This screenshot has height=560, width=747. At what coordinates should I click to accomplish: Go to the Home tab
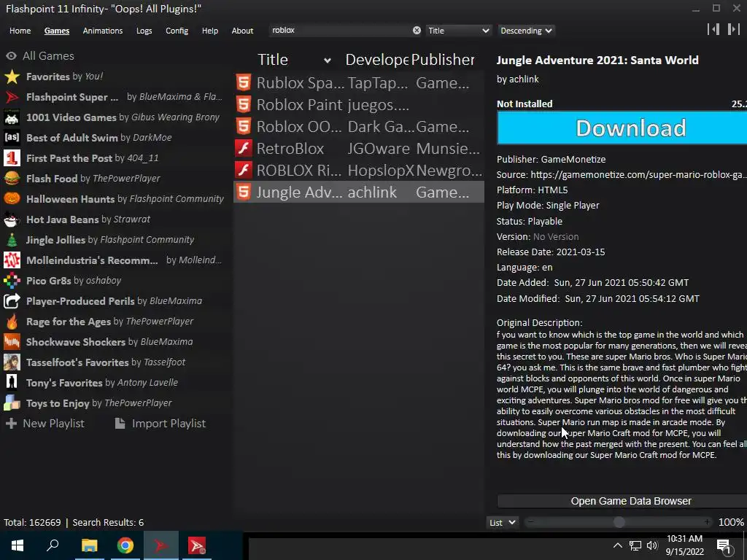pyautogui.click(x=20, y=31)
